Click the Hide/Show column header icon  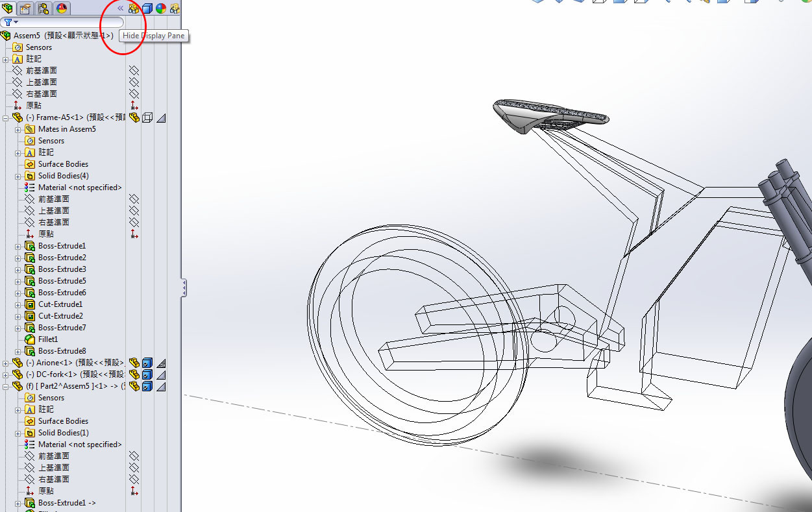point(134,8)
